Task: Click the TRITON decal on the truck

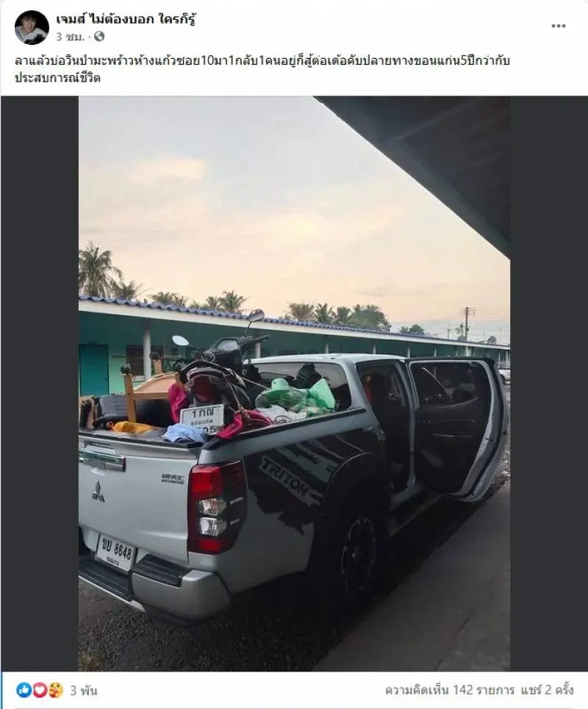Action: tap(287, 478)
